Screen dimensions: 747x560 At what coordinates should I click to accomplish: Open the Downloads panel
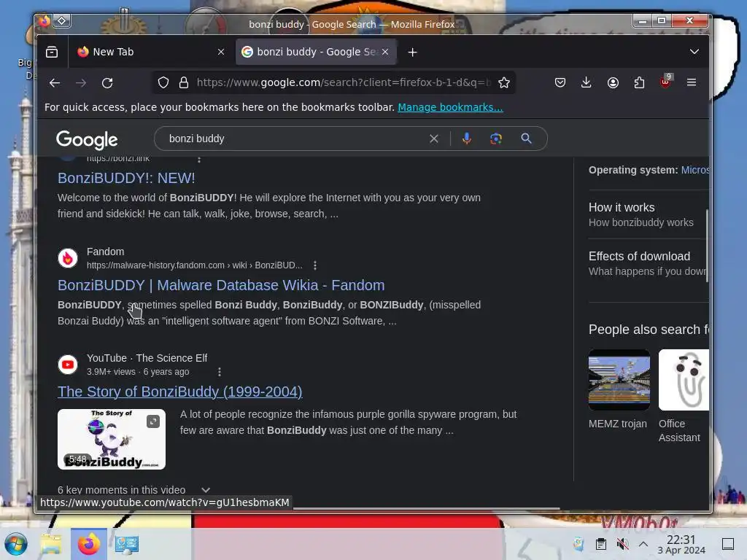pos(587,83)
